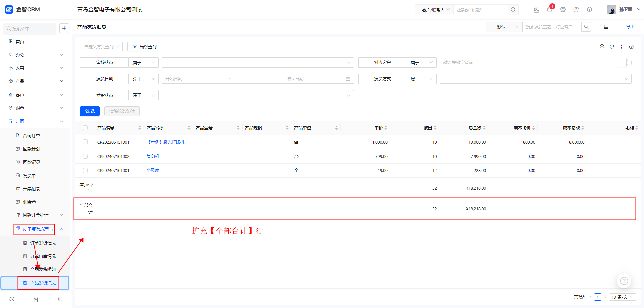Select all rows via header checkbox
The image size is (644, 308).
click(85, 128)
